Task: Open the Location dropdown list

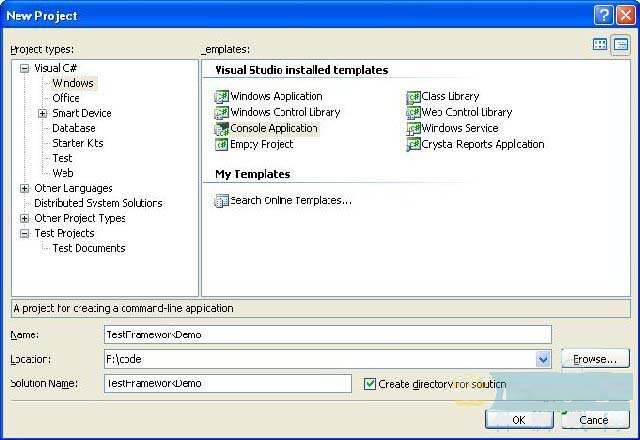Action: pyautogui.click(x=543, y=359)
